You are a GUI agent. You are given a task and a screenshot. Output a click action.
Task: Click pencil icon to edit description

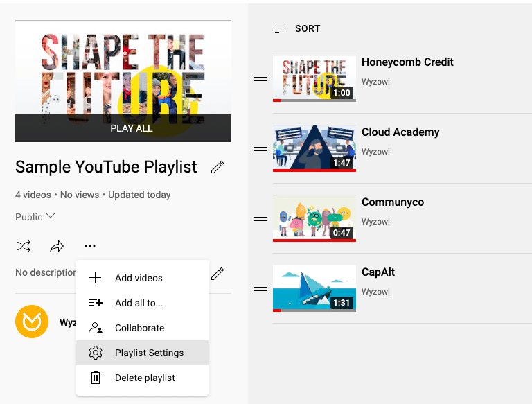(218, 274)
